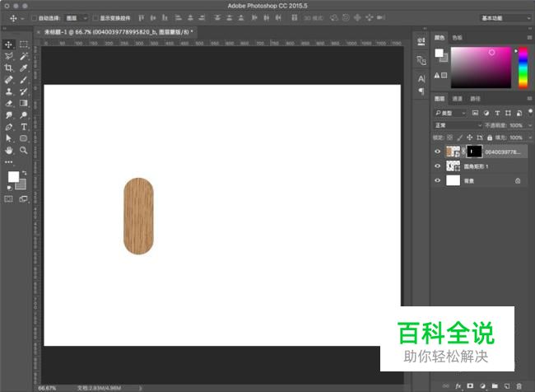The height and width of the screenshot is (392, 535).
Task: Filter layers by adjustment layers icon
Action: (486, 113)
